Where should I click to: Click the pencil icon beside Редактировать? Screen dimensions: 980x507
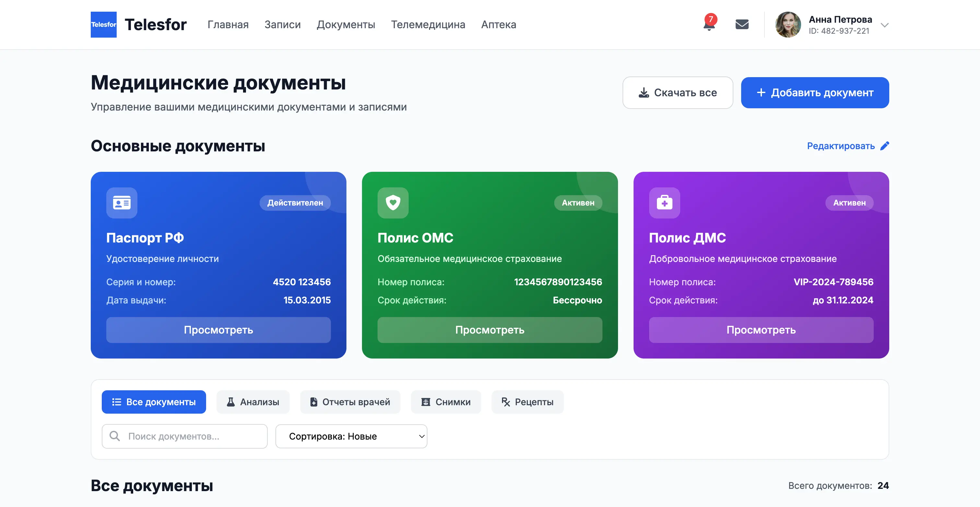pos(885,146)
